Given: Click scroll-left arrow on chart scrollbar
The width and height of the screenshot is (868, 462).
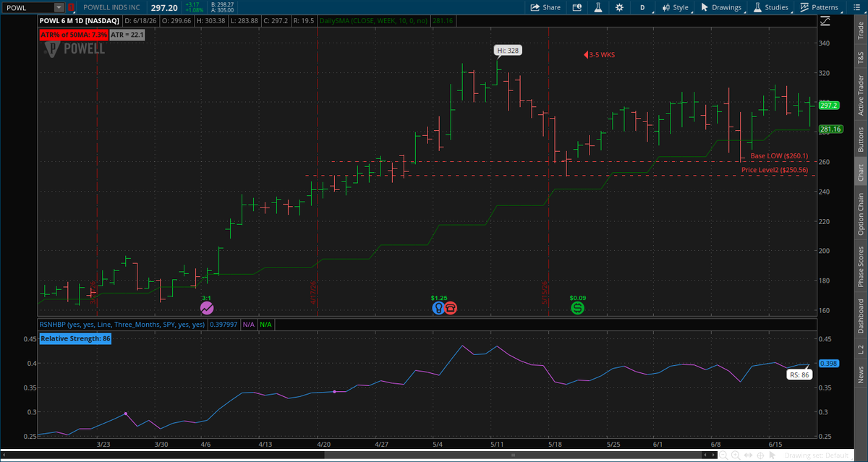Looking at the screenshot, I should [705, 455].
